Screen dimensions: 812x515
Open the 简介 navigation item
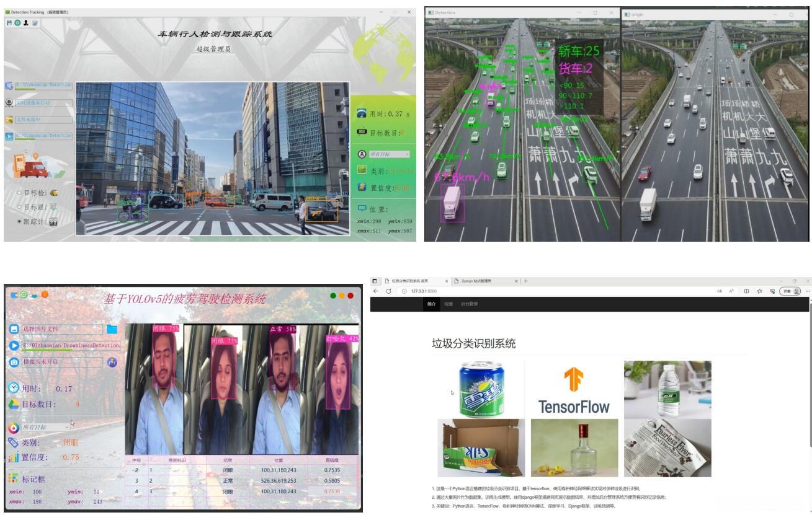coord(432,304)
